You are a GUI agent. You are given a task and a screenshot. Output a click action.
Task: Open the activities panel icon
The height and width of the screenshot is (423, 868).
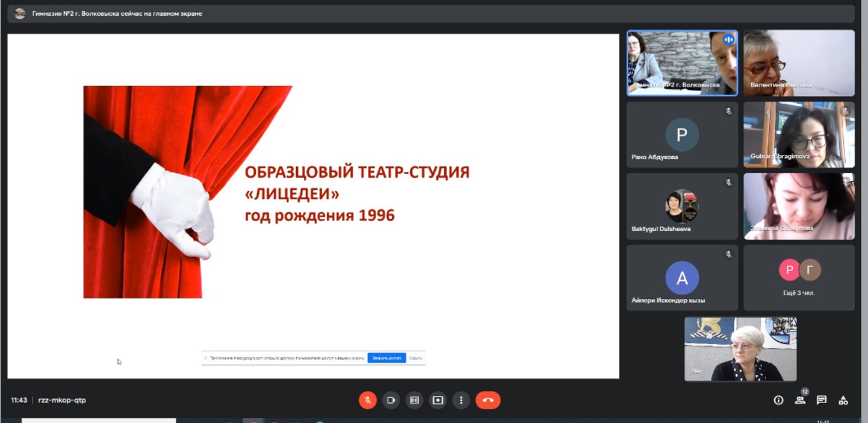[843, 400]
